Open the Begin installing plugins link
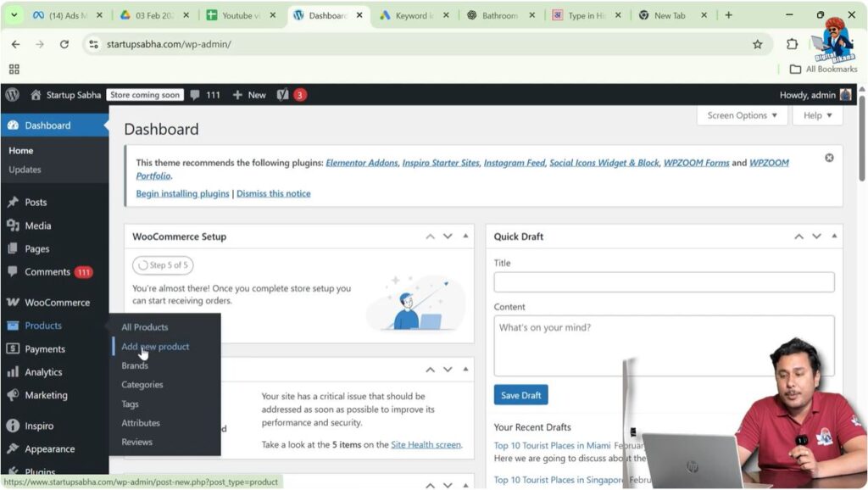 [181, 193]
